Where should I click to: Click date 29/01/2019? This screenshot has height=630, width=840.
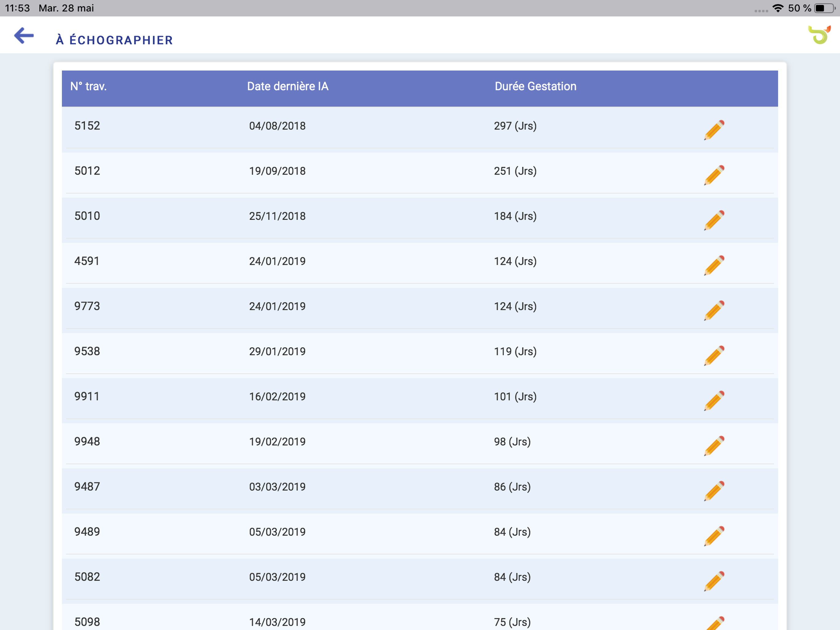click(277, 352)
